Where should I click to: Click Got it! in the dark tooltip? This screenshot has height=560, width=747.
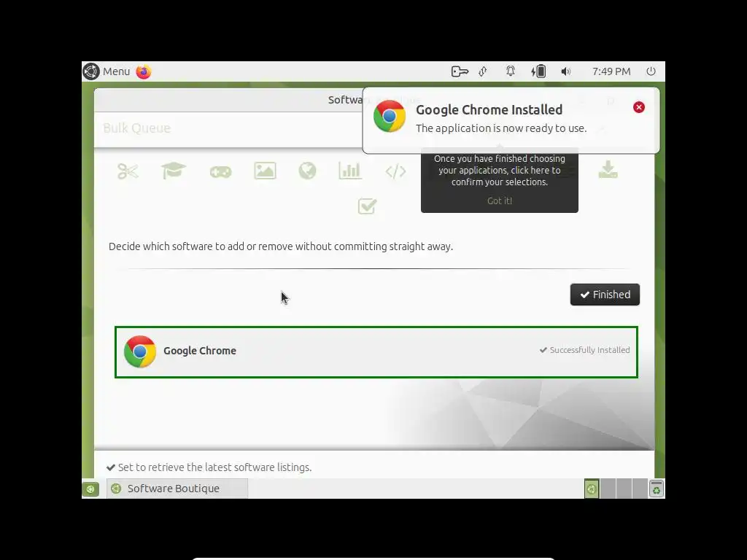(x=499, y=201)
